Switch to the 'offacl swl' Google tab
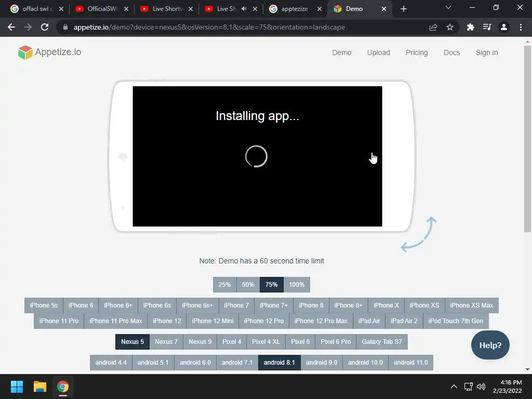Screen dimensions: 532x399 click(32, 9)
